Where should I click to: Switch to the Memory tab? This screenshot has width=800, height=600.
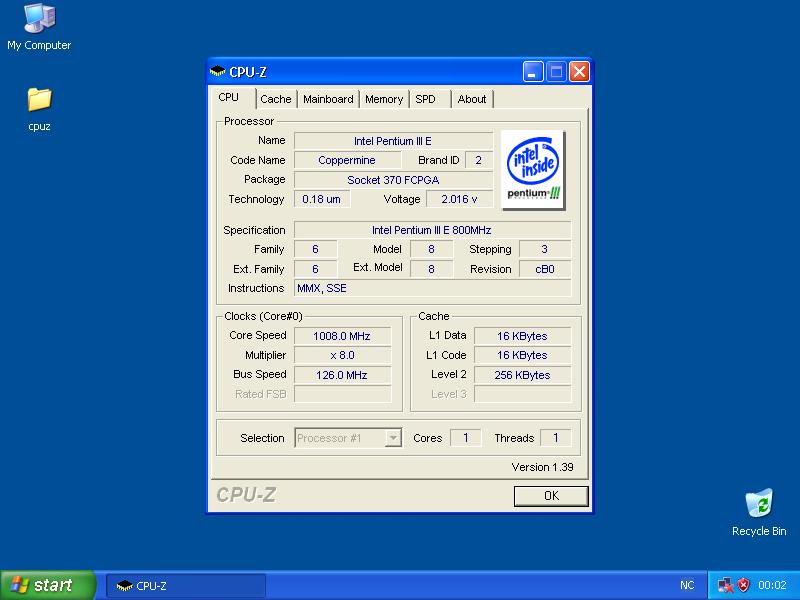tap(384, 99)
